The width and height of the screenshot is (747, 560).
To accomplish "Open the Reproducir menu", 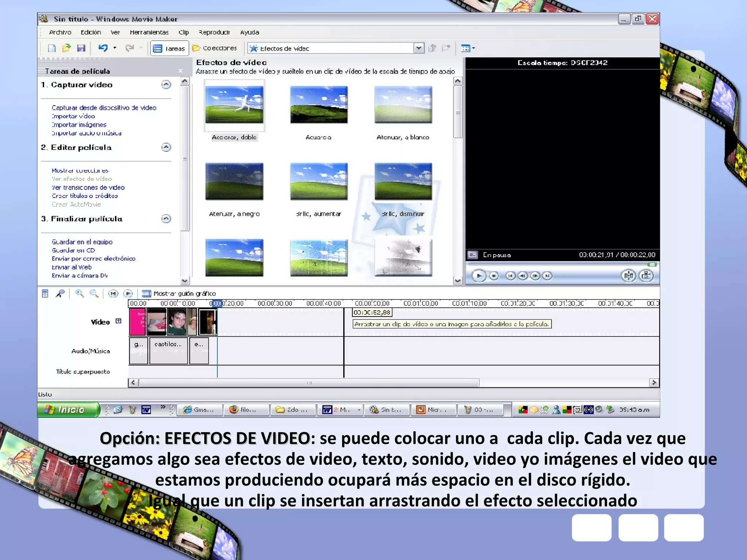I will tap(214, 32).
